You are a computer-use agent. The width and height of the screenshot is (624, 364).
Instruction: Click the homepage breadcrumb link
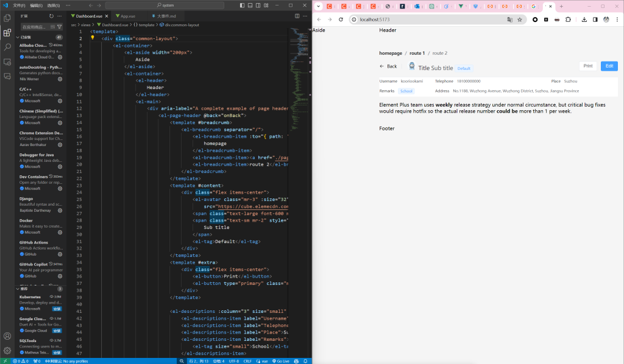point(391,53)
